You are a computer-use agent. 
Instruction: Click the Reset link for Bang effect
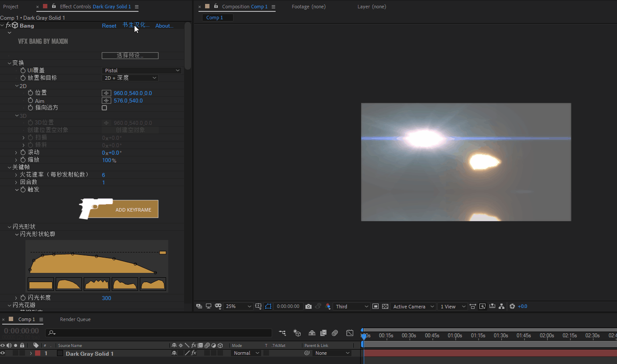click(x=109, y=26)
